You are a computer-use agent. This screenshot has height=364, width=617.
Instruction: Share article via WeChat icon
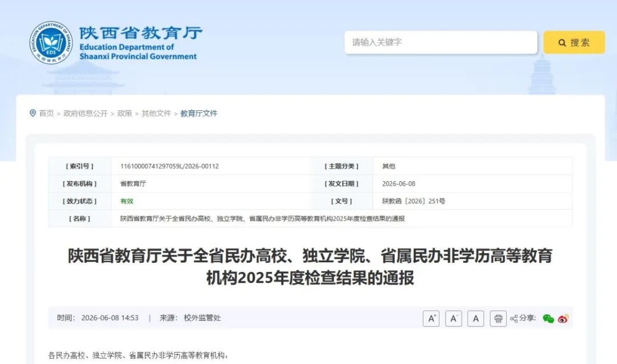point(548,318)
